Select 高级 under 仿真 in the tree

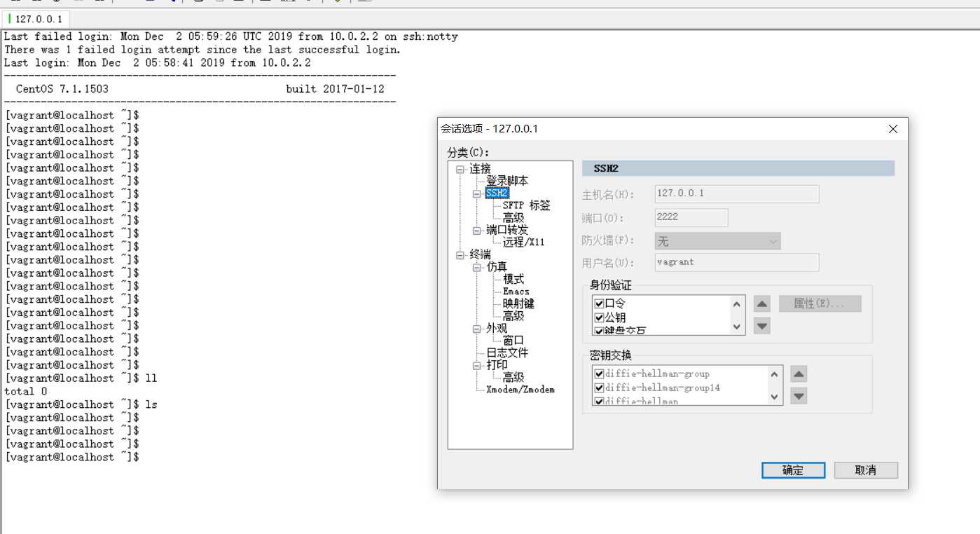click(513, 315)
